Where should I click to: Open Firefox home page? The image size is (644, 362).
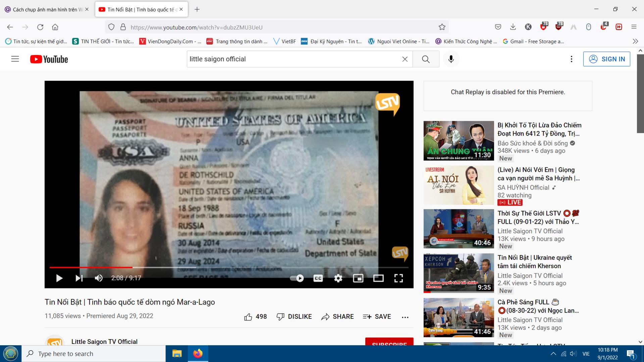[x=55, y=27]
